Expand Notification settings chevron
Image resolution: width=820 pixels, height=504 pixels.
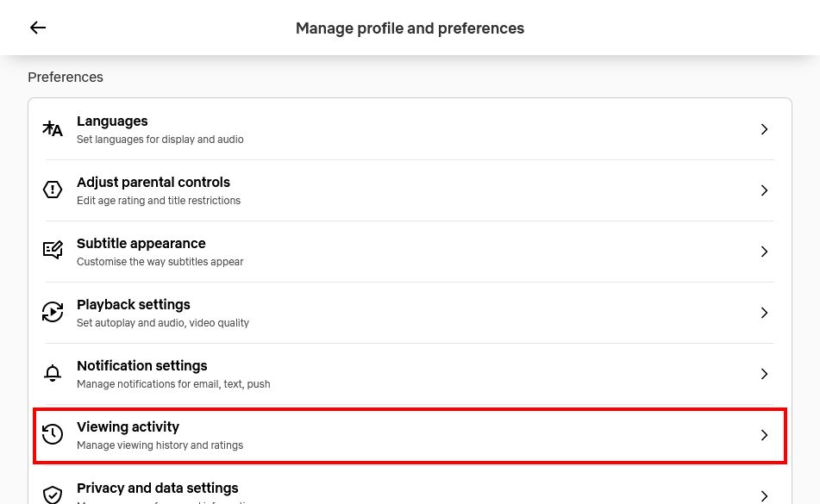tap(764, 373)
